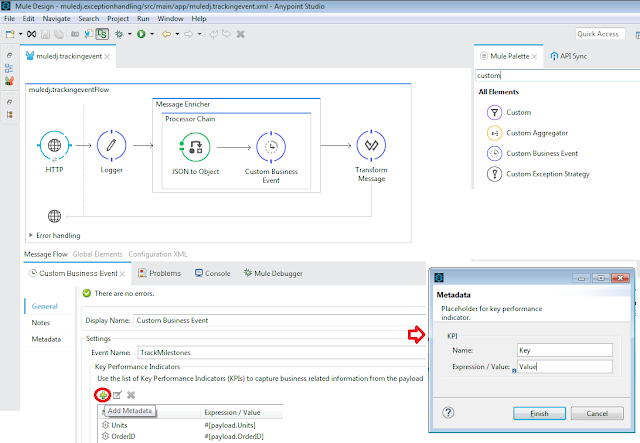The image size is (640, 443).
Task: Click the highlighted DS perspective toolbar icon
Action: [102, 34]
